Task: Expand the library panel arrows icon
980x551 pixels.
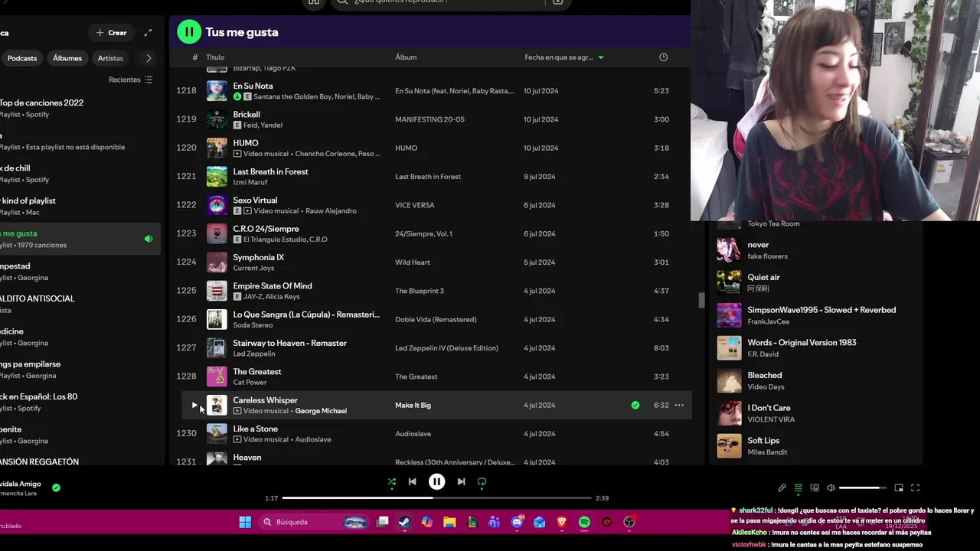Action: point(148,33)
